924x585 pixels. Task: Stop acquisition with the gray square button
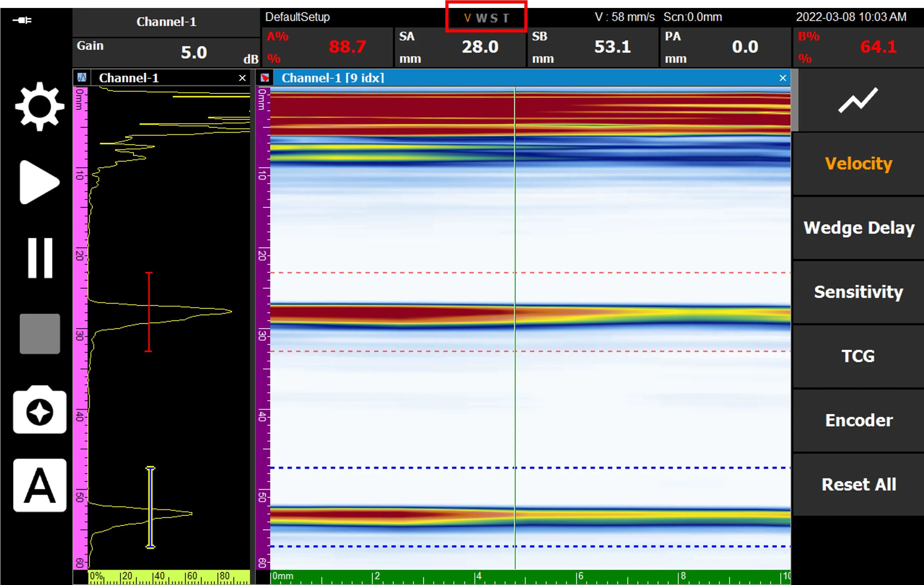tap(40, 334)
